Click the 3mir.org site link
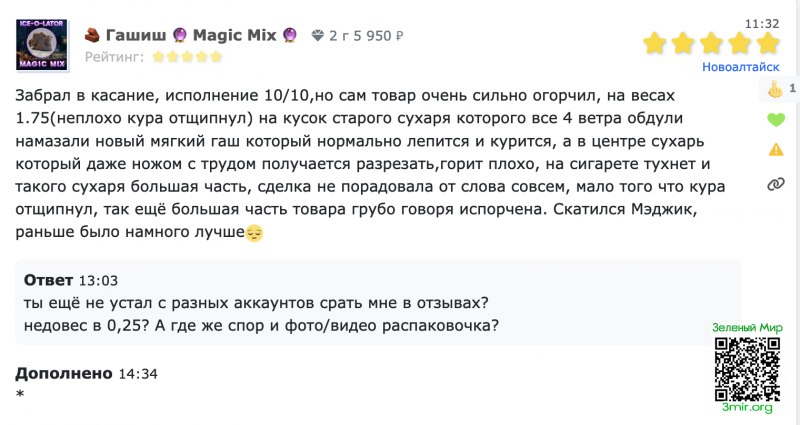 [746, 407]
